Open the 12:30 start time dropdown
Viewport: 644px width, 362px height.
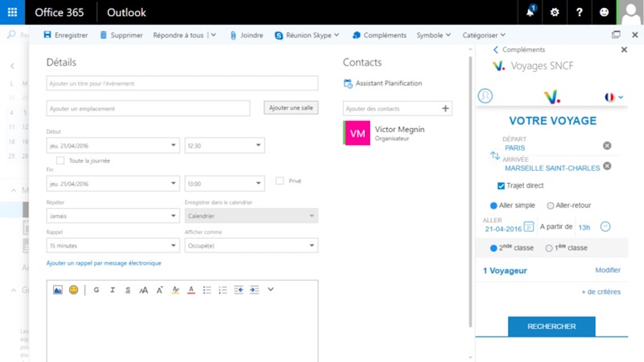pos(225,145)
